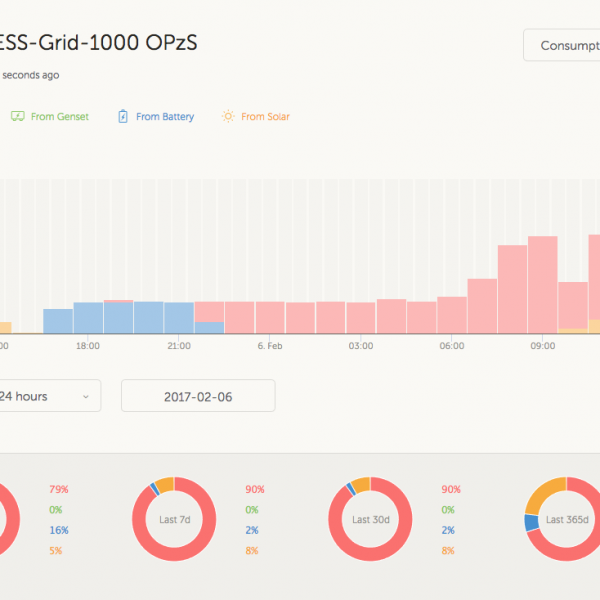Click the 16% battery percentage value
The width and height of the screenshot is (600, 600).
click(58, 531)
